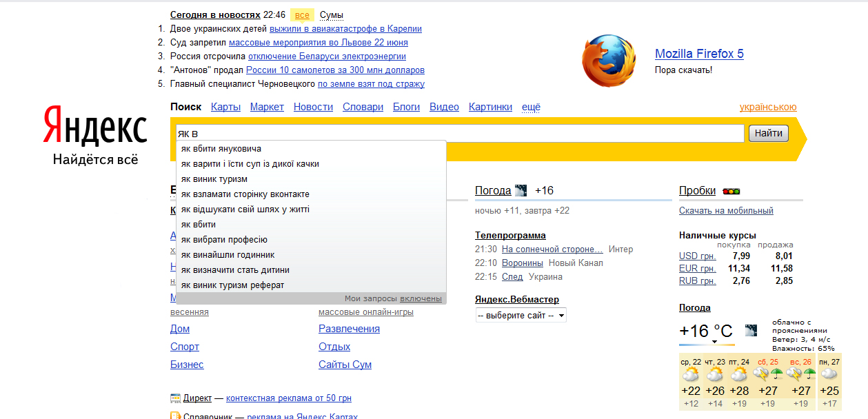868x419 pixels.
Task: Open На солнечной стороне program link
Action: click(552, 249)
